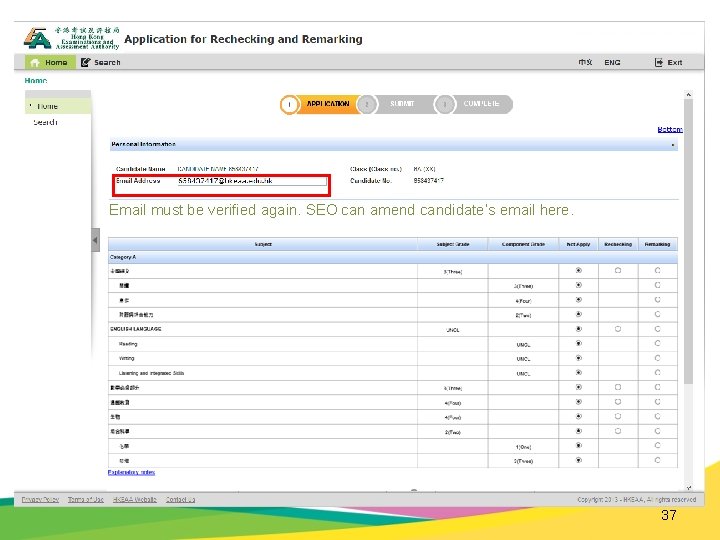Select Remarking for Writing
720x540 pixels.
point(658,358)
